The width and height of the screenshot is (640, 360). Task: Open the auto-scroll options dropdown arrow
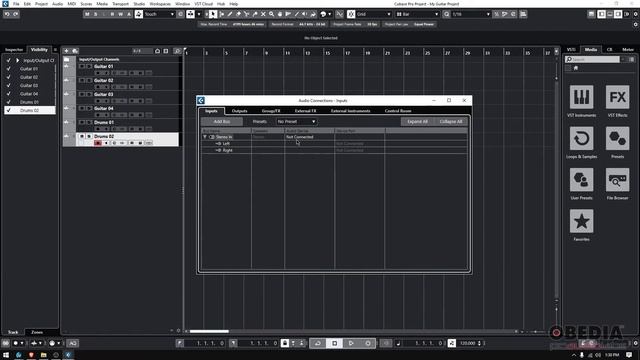click(199, 14)
